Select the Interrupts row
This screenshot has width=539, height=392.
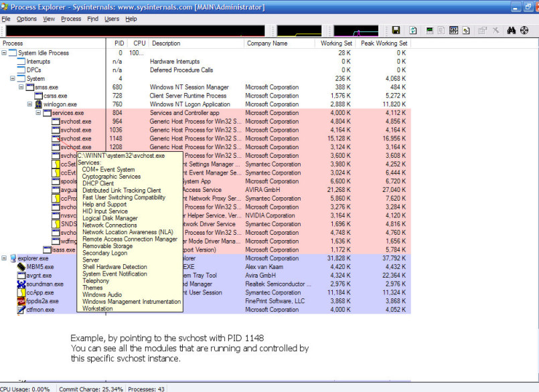(x=206, y=62)
